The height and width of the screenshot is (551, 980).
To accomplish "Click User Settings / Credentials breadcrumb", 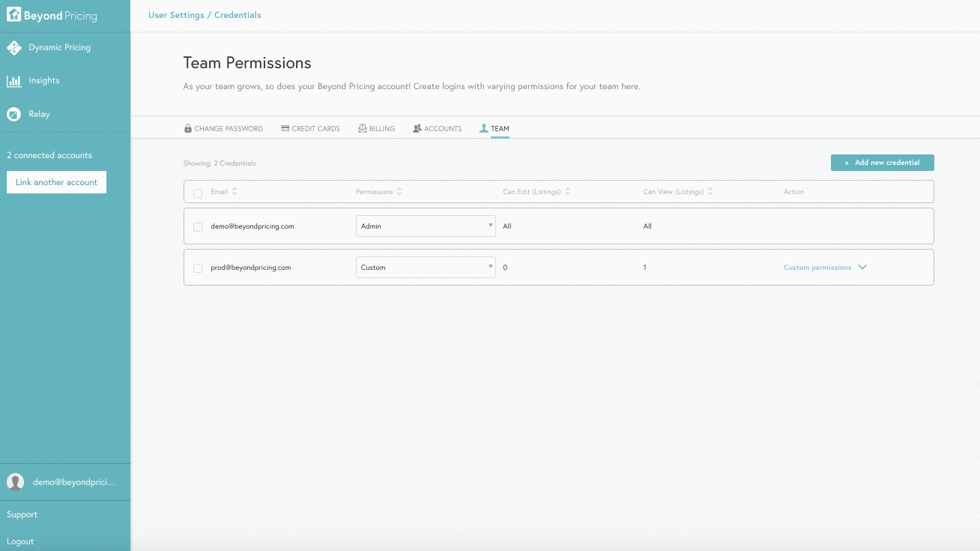I will pyautogui.click(x=205, y=15).
